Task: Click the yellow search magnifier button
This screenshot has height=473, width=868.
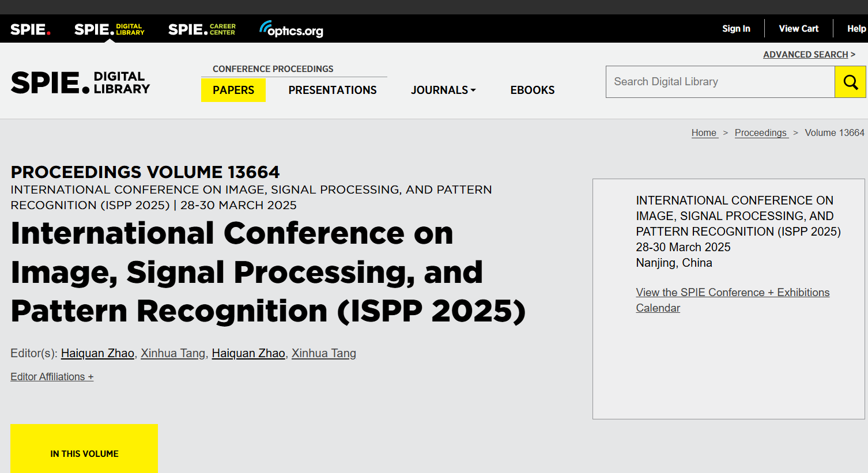Action: [x=850, y=82]
